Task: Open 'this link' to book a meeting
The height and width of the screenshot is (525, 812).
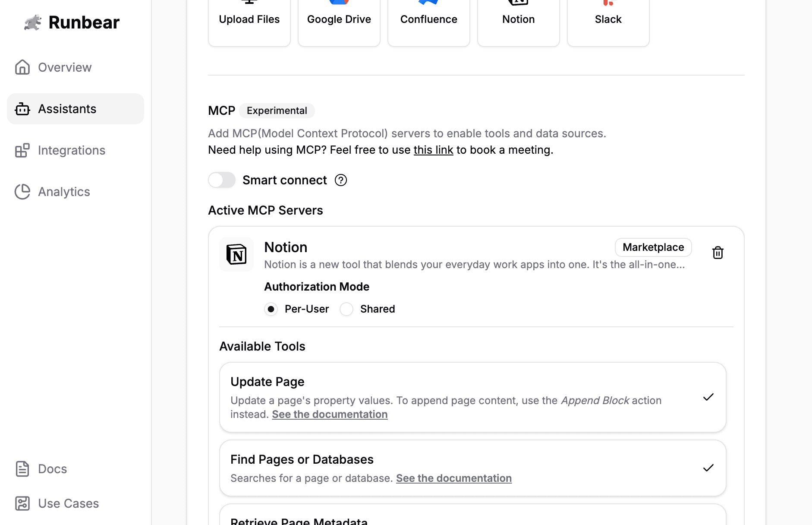Action: pos(433,150)
